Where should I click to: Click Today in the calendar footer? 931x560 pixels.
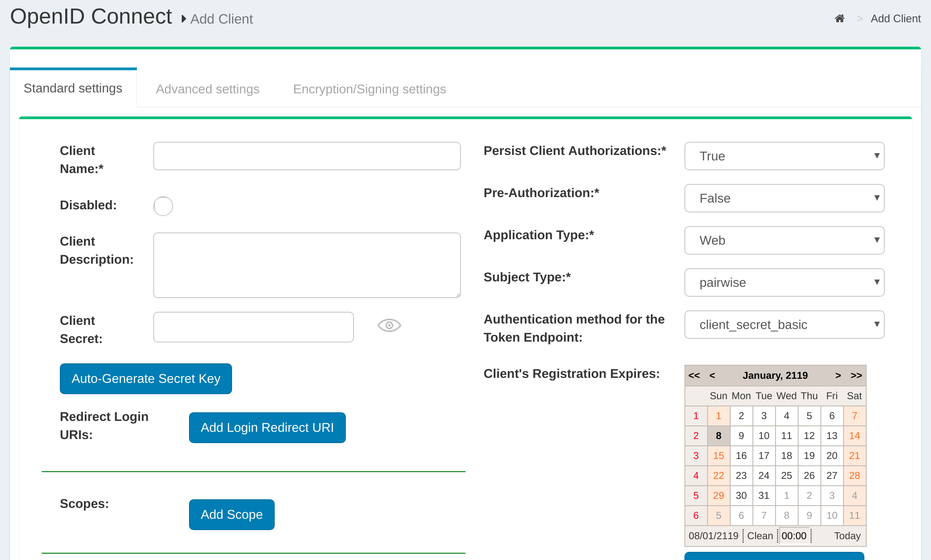(847, 536)
